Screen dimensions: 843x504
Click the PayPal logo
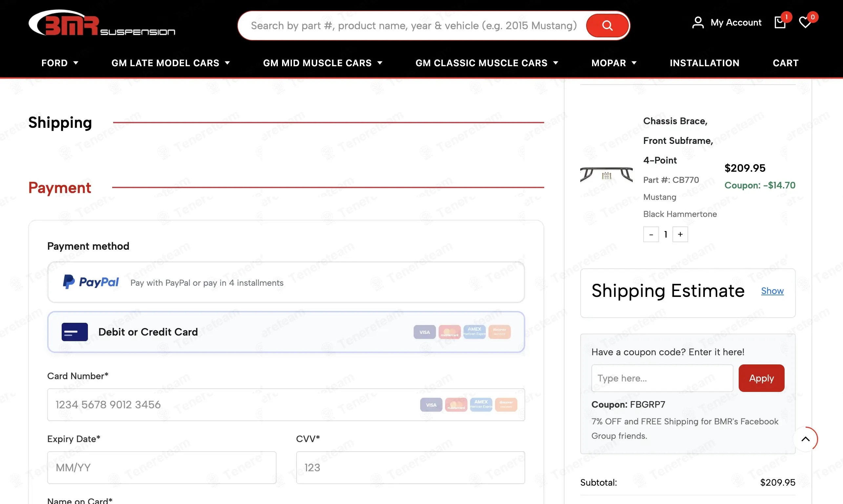tap(91, 282)
